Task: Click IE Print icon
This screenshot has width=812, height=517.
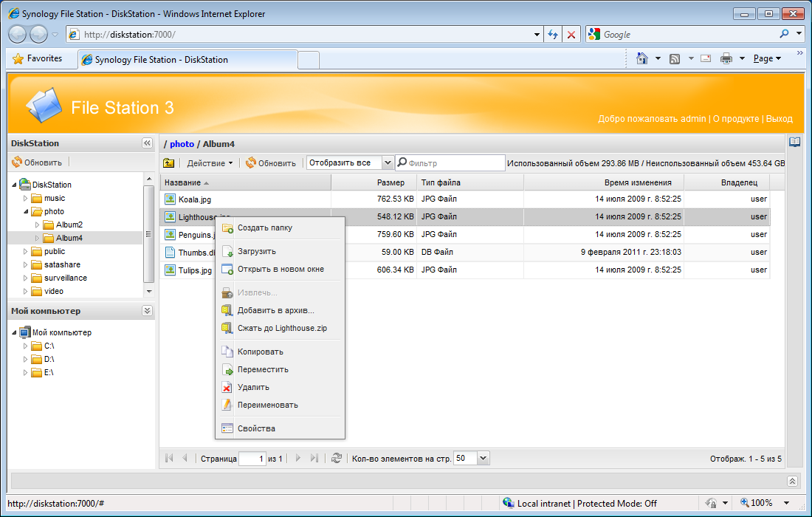Action: coord(726,58)
